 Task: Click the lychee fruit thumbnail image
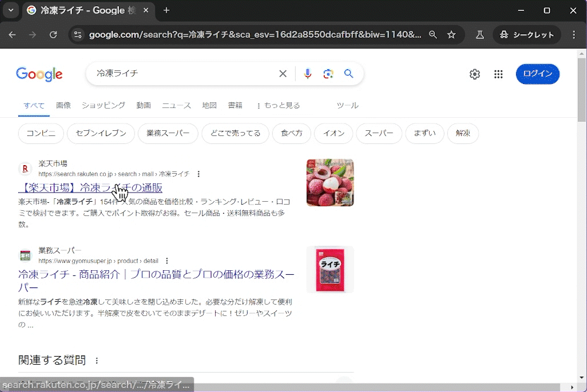[x=330, y=182]
